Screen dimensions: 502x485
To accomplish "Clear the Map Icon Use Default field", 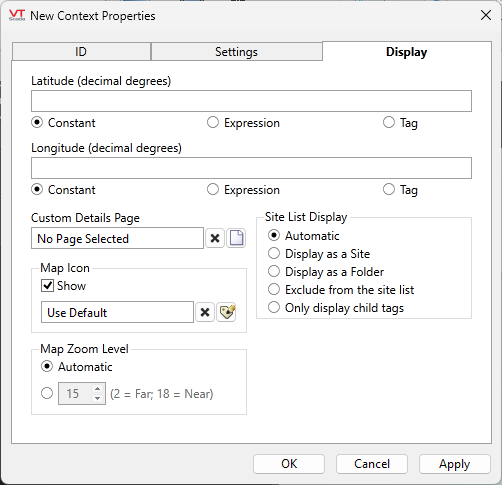I will [205, 312].
